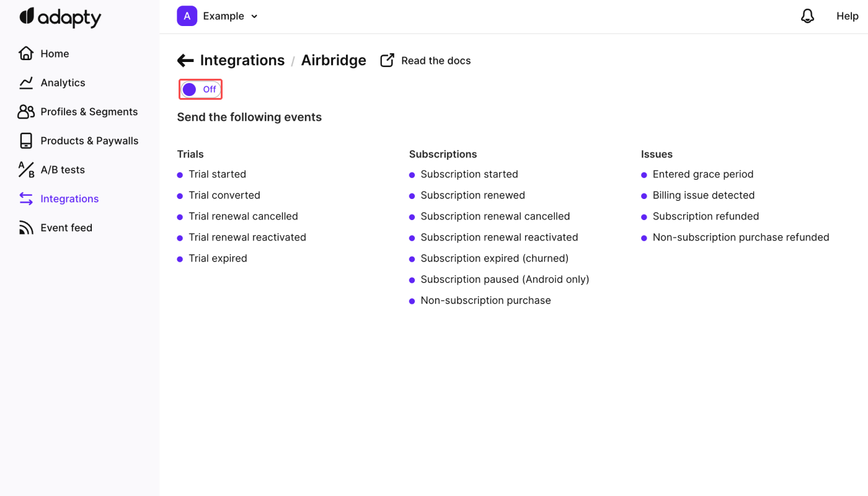Open the A/B tests icon
This screenshot has height=496, width=868.
tap(26, 170)
